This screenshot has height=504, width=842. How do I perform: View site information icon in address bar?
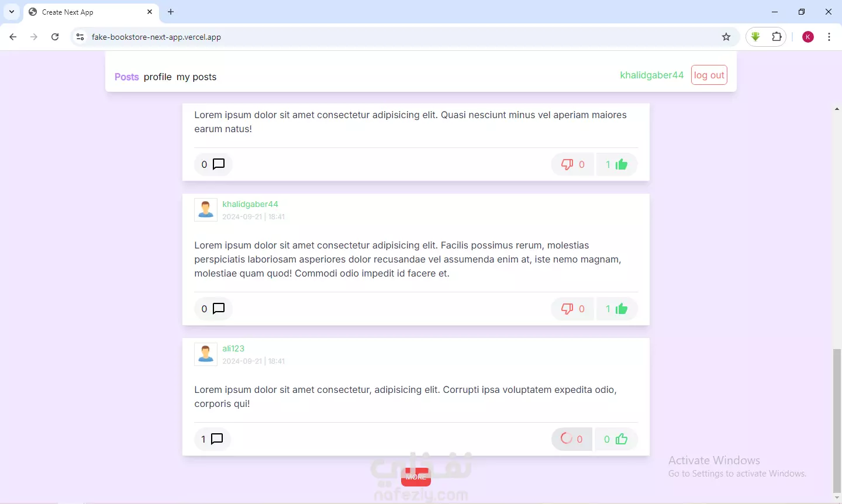pyautogui.click(x=80, y=37)
